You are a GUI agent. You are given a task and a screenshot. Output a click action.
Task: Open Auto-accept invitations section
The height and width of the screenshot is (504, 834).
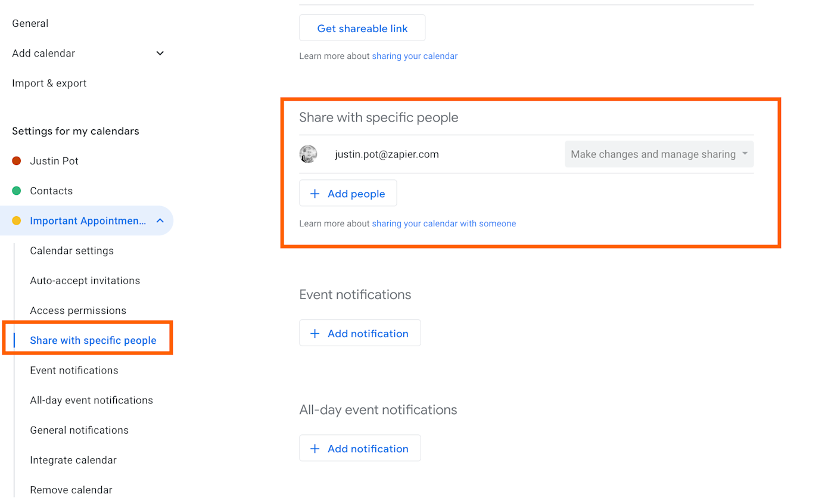(x=85, y=281)
